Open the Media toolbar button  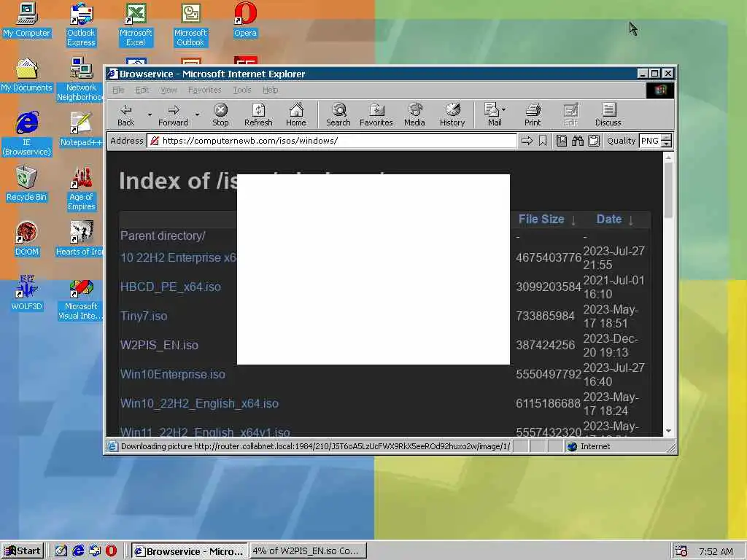tap(414, 114)
